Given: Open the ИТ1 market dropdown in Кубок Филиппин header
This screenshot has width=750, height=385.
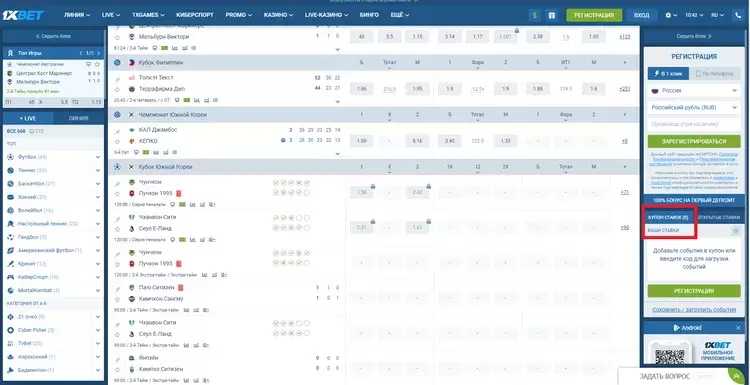Looking at the screenshot, I should (566, 65).
